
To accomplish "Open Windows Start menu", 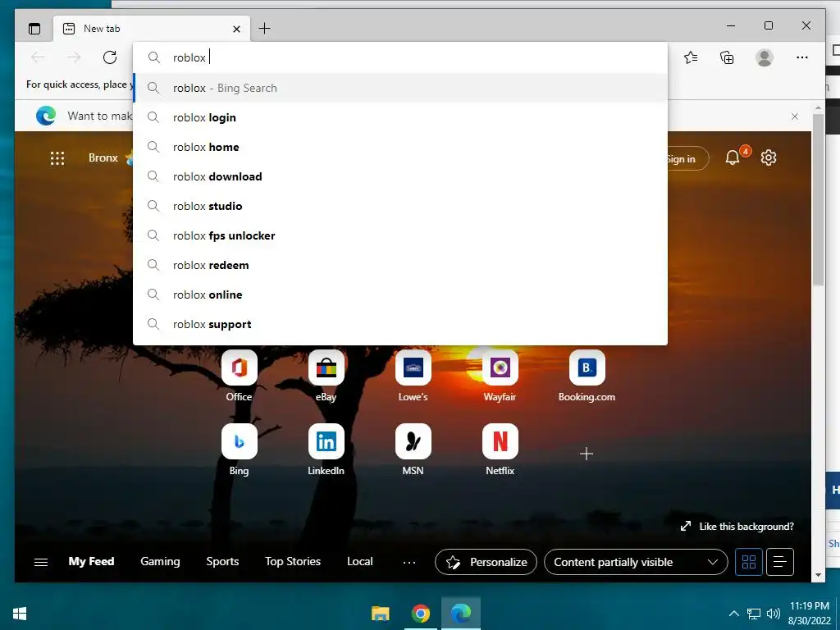I will pos(20,614).
